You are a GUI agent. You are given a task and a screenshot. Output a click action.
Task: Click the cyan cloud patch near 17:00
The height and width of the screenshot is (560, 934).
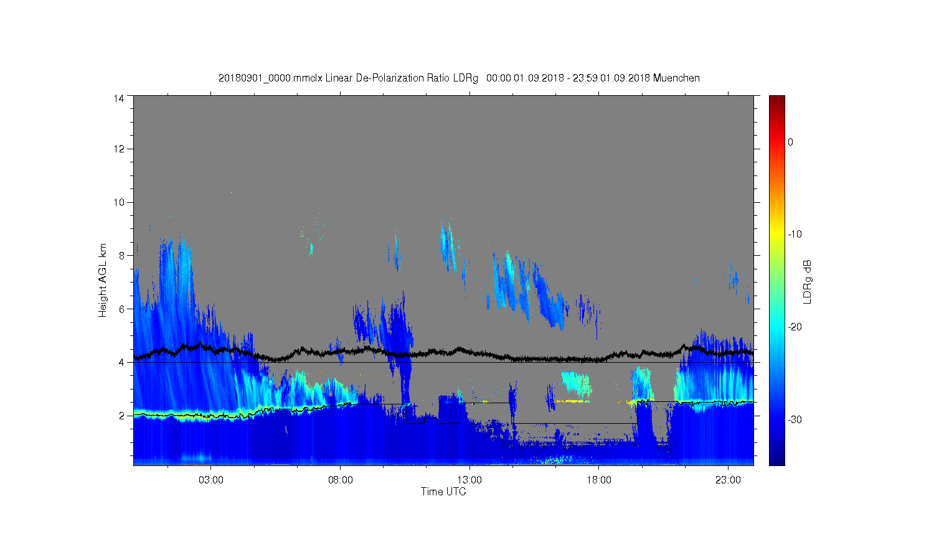(x=575, y=383)
